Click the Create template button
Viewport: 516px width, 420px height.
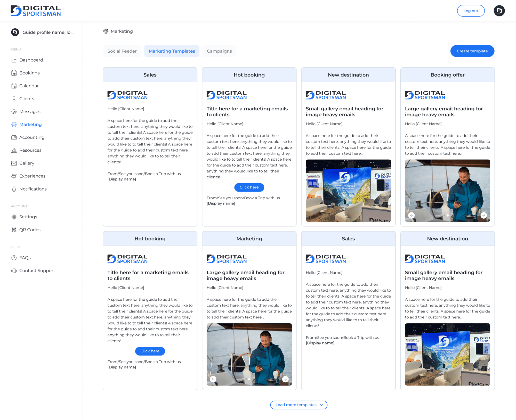click(472, 51)
